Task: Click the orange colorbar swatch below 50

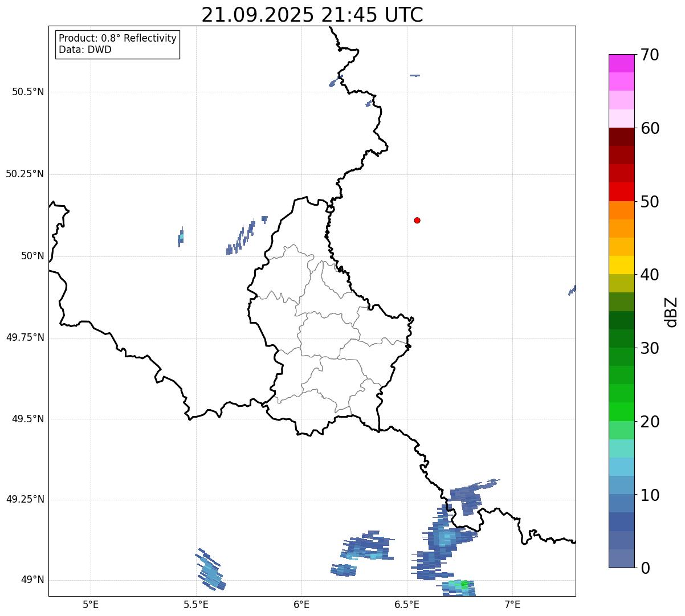Action: tap(621, 210)
